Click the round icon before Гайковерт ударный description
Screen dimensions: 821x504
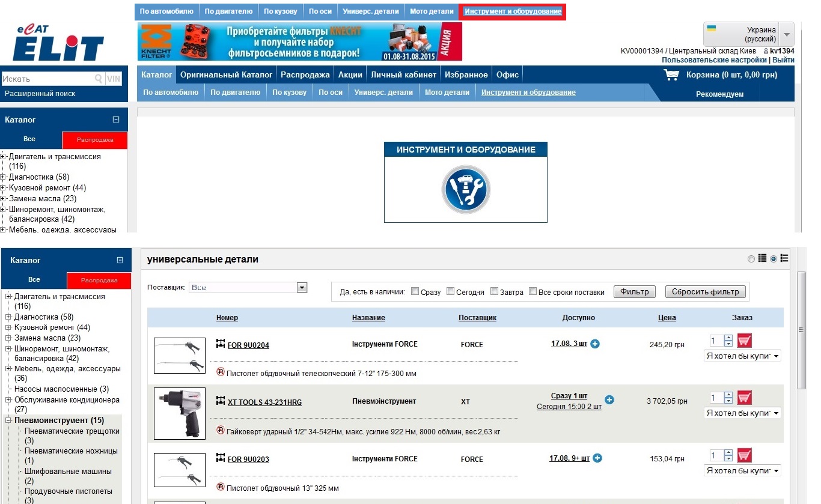coord(220,430)
